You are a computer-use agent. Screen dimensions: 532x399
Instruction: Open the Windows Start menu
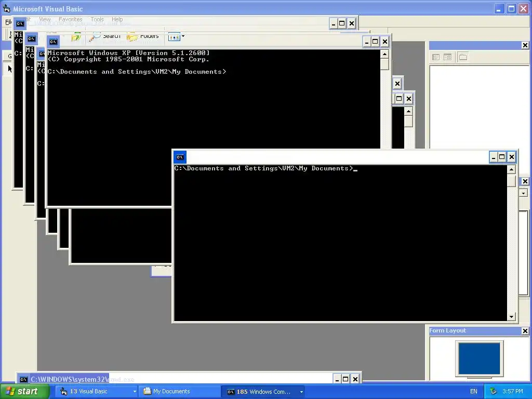click(x=24, y=392)
